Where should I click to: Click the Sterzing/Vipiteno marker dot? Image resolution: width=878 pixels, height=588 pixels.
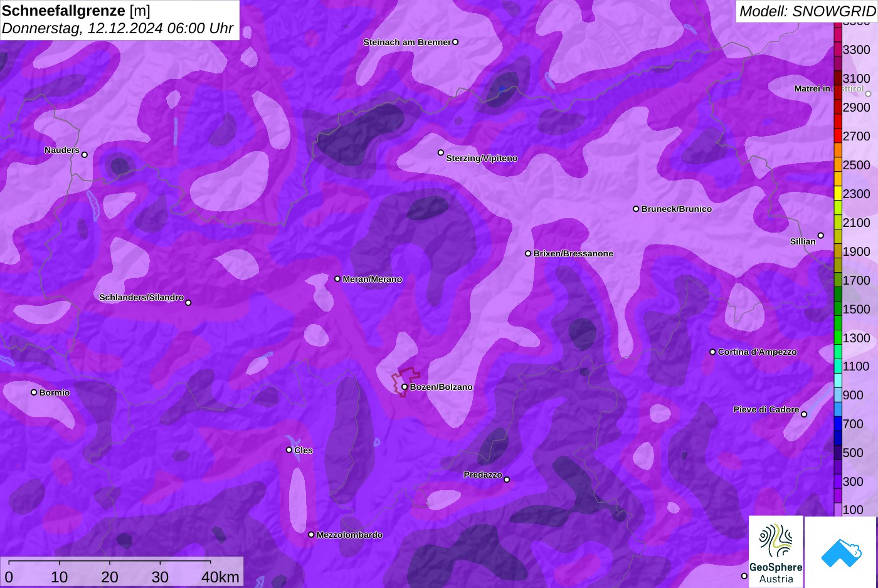pos(441,152)
